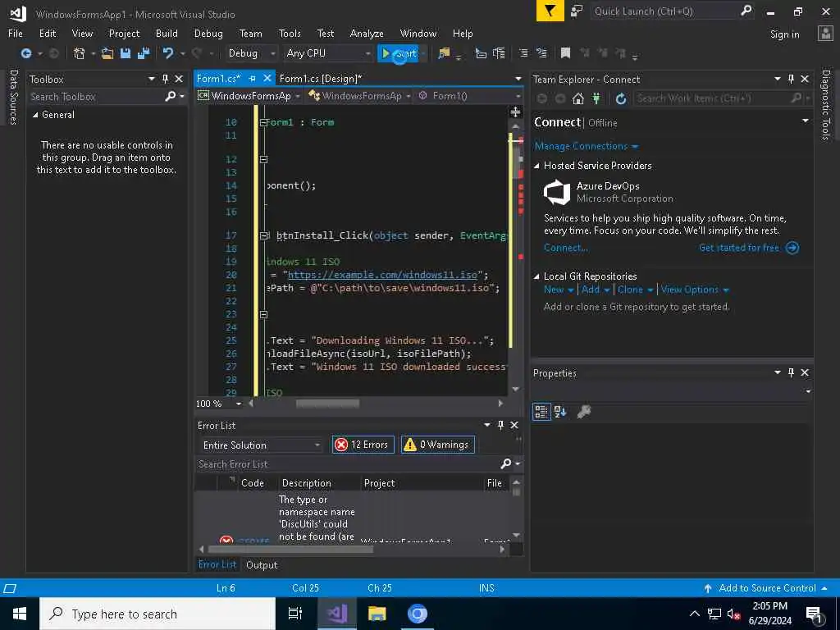Click Sign in at the top right
The width and height of the screenshot is (840, 630).
click(x=784, y=34)
